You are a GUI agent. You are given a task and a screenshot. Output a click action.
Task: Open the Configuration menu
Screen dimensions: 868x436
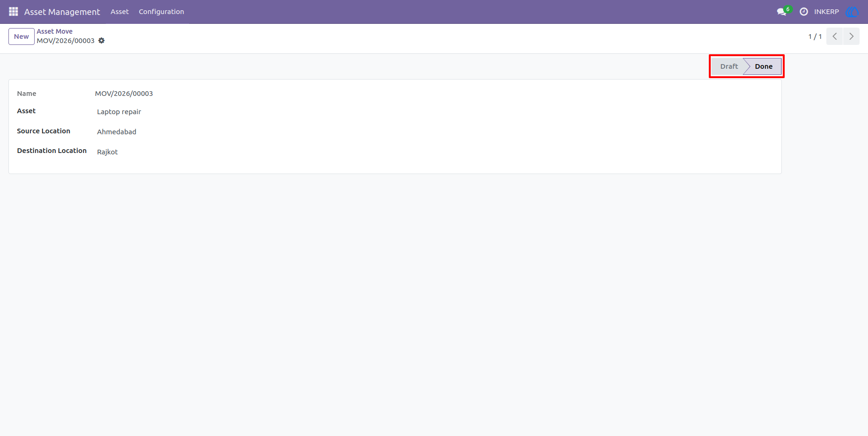point(162,12)
